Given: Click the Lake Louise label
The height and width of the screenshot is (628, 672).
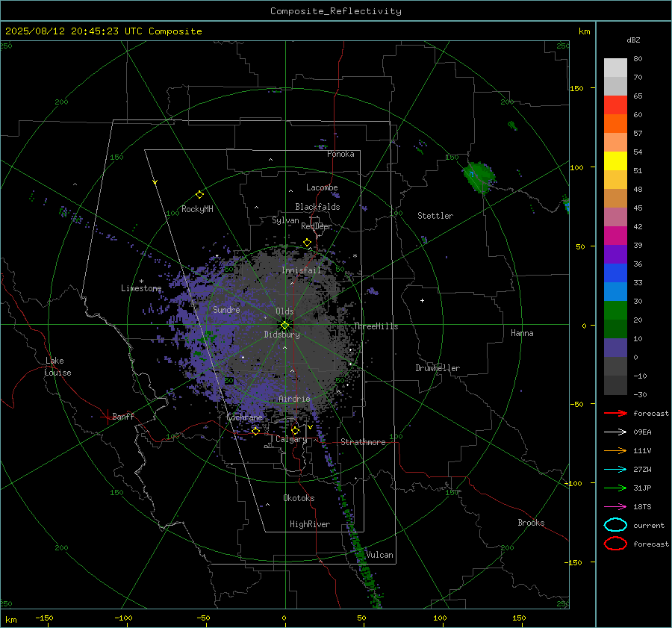Looking at the screenshot, I should point(57,367).
